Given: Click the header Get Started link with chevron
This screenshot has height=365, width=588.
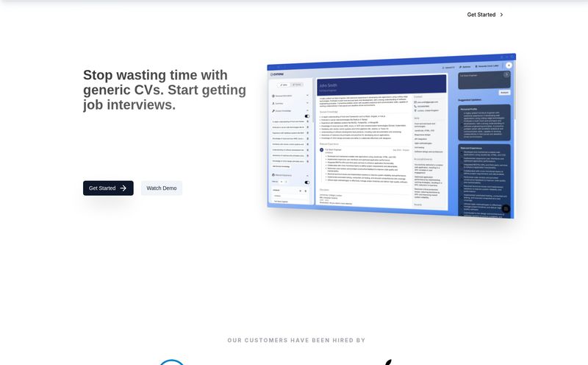Looking at the screenshot, I should point(485,15).
